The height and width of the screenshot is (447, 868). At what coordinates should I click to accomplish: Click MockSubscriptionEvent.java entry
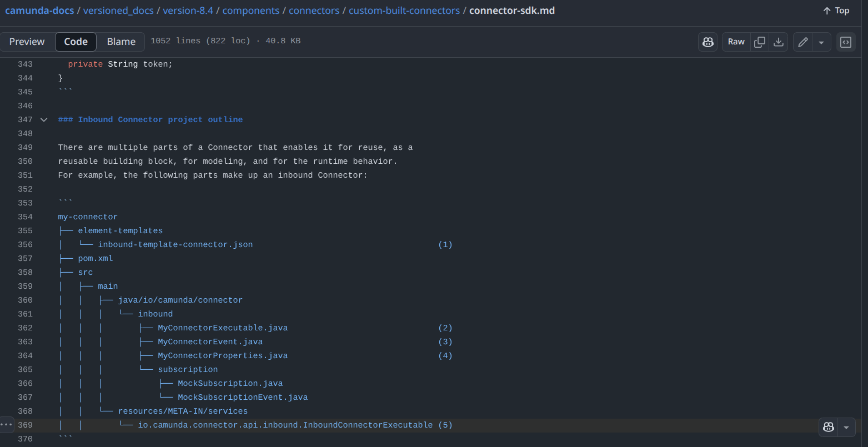(x=243, y=398)
